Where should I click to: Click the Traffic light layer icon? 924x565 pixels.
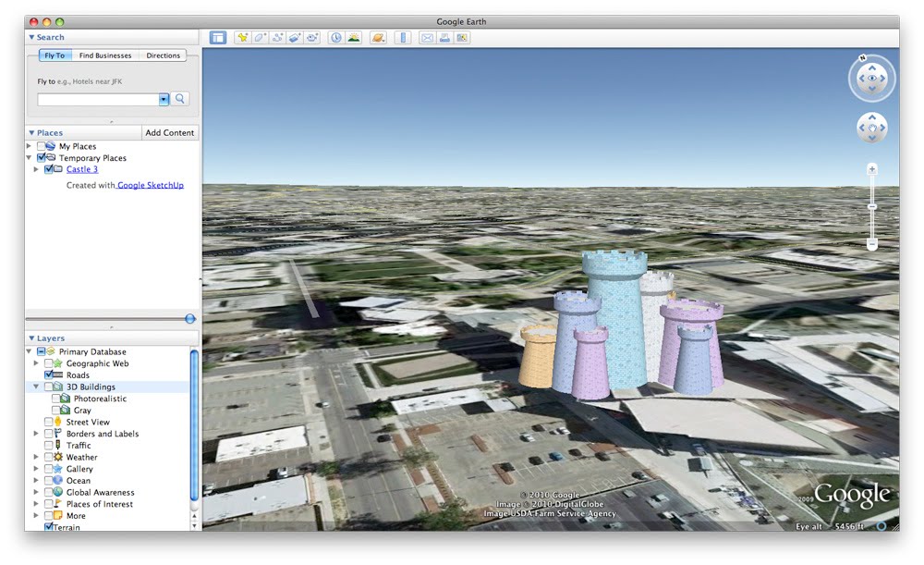coord(57,446)
